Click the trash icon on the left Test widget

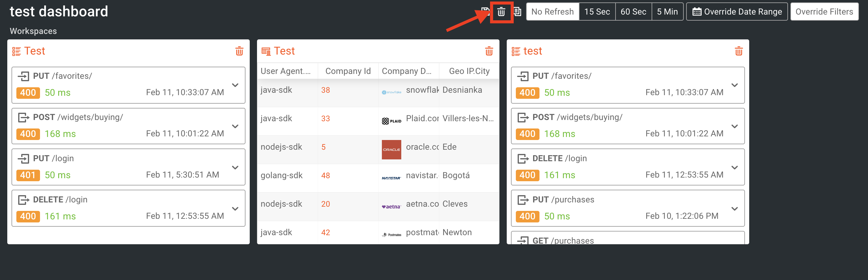pos(239,51)
